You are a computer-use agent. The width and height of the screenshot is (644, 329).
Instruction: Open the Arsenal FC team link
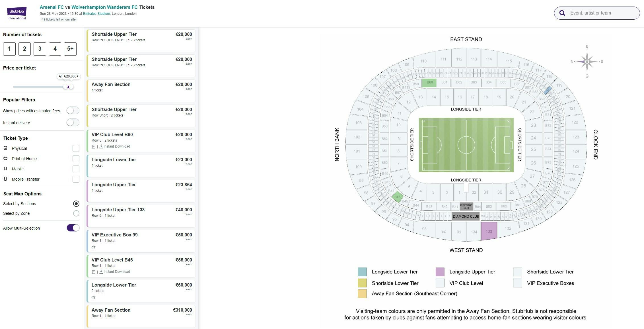52,7
